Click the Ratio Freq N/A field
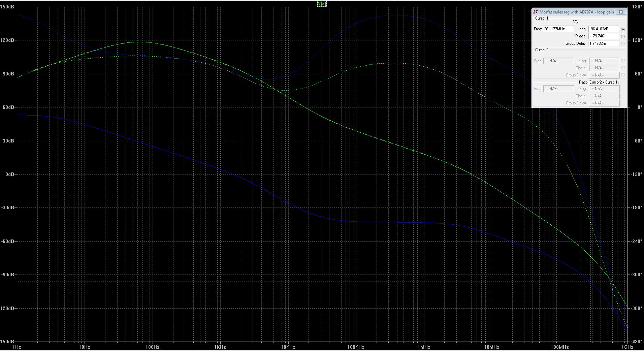644x351 pixels. point(558,89)
